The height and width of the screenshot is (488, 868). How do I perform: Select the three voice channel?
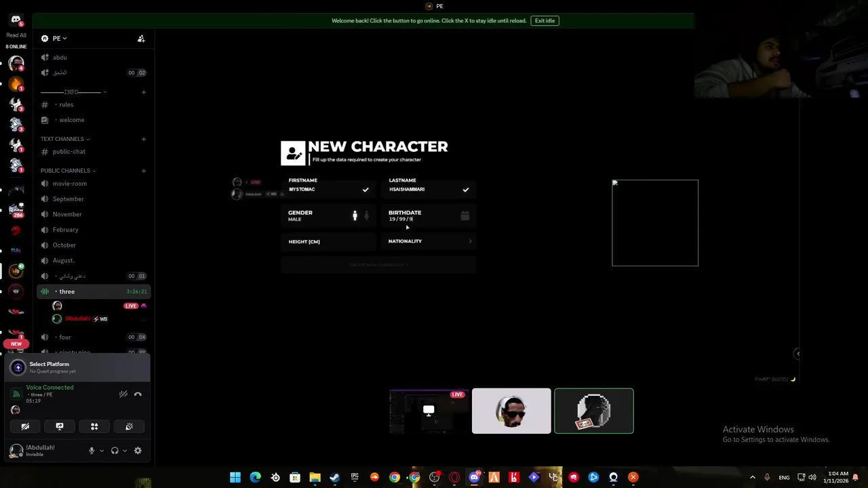(x=94, y=291)
